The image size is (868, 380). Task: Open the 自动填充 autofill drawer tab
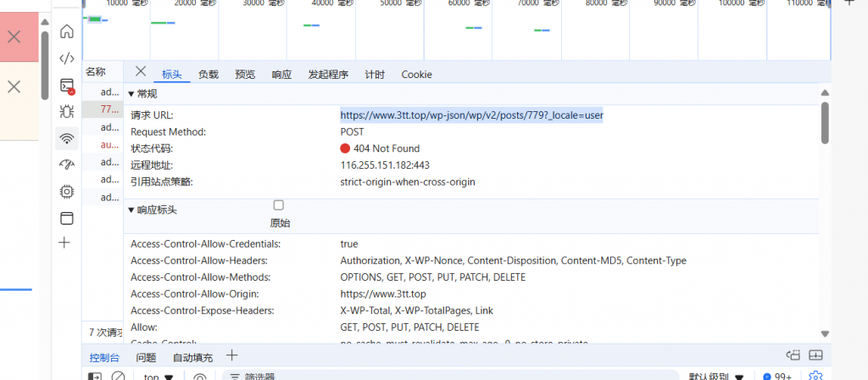(x=192, y=358)
